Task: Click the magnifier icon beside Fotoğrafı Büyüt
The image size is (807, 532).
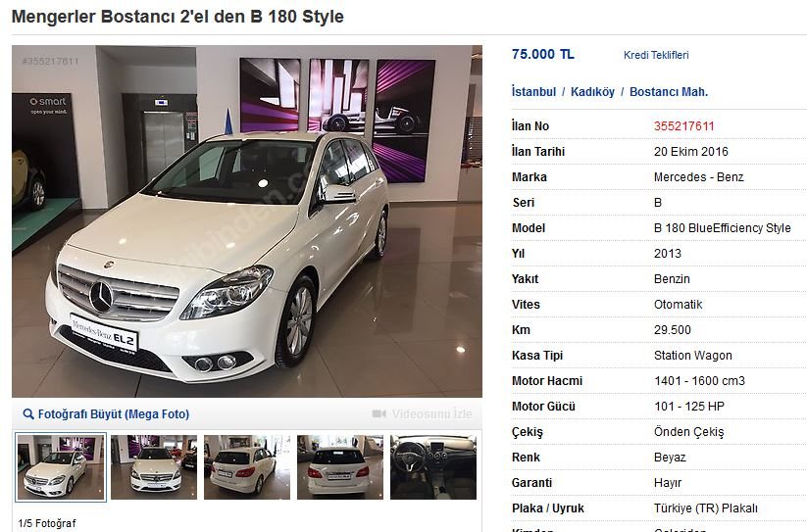Action: 28,413
